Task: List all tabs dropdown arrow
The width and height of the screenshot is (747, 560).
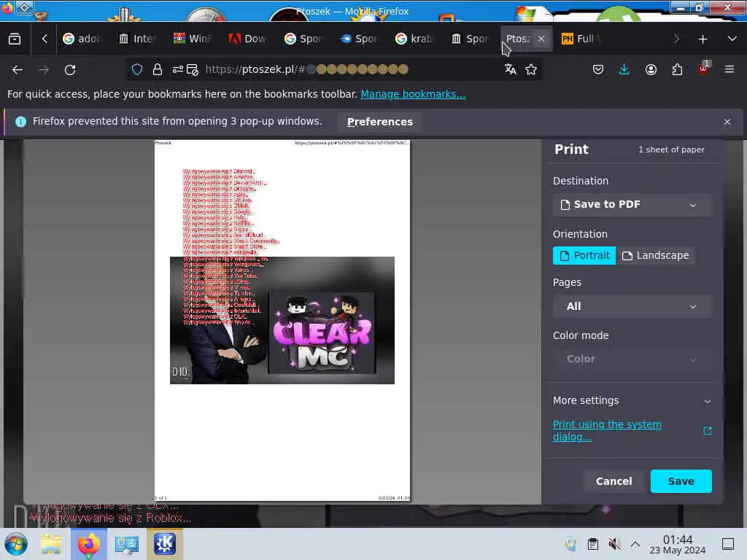Action: pos(732,39)
